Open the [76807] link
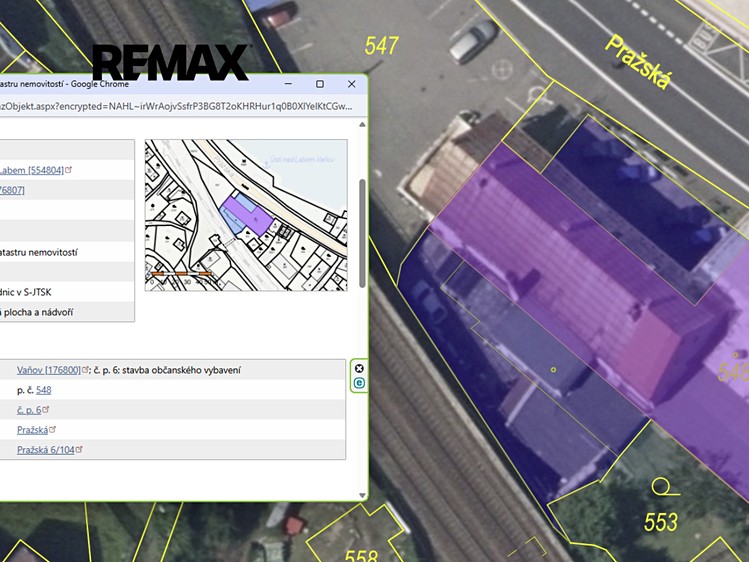 click(12, 190)
